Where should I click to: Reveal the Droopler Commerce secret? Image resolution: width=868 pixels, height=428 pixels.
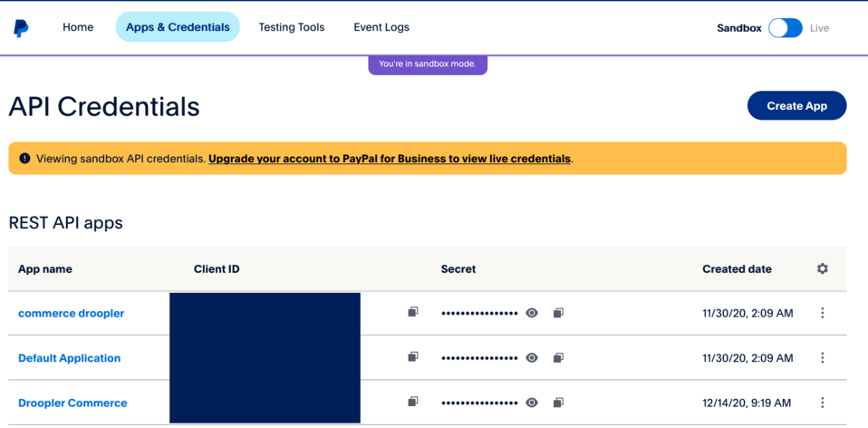point(532,403)
